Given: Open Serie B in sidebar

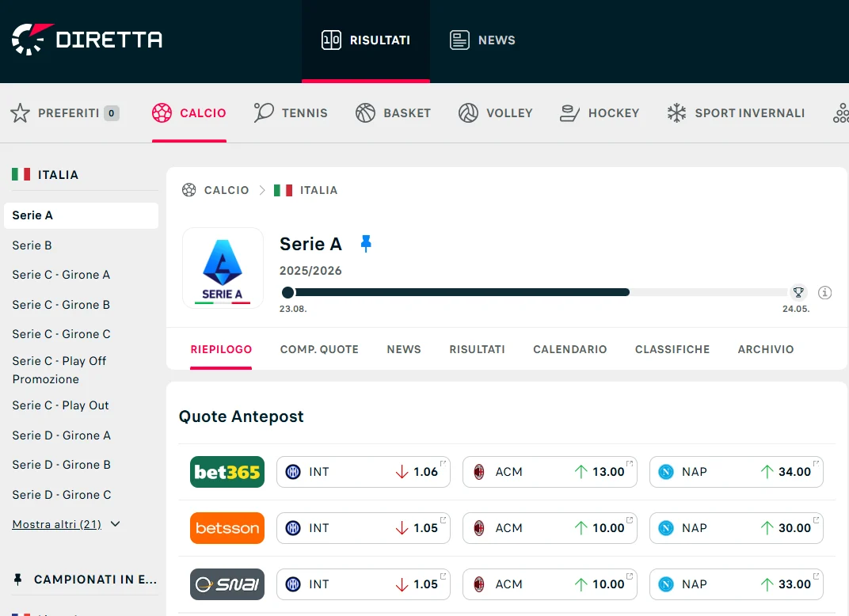Looking at the screenshot, I should point(32,245).
